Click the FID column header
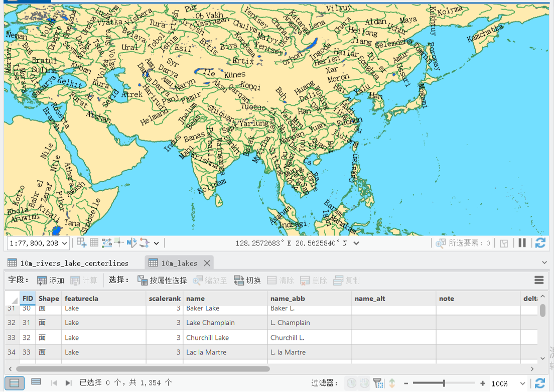 [x=28, y=299]
